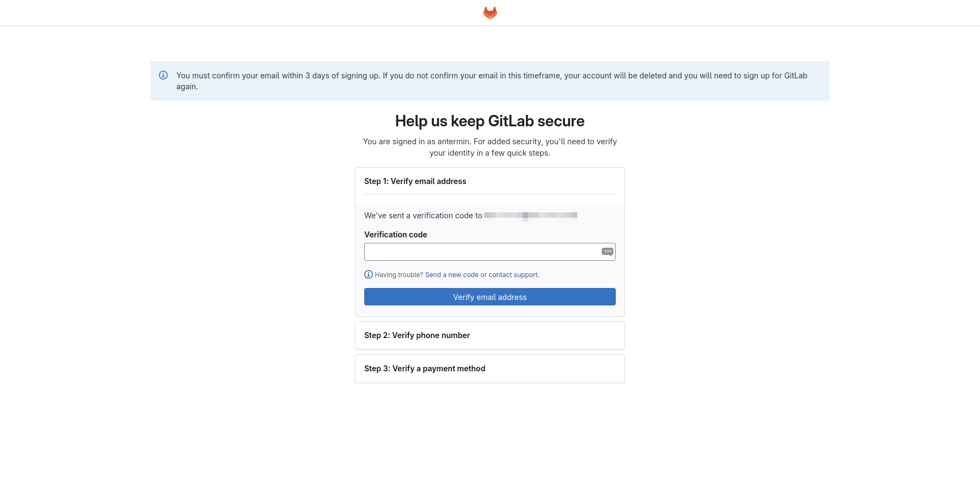Expand Step 3: Verify a payment method

point(425,369)
